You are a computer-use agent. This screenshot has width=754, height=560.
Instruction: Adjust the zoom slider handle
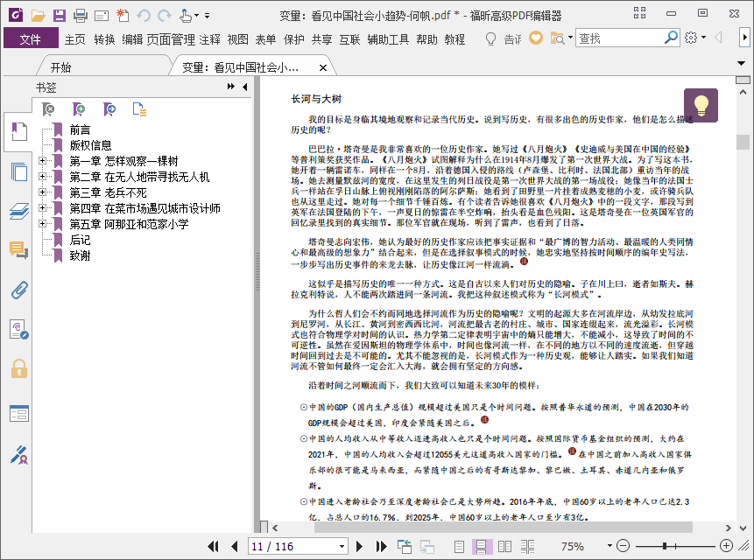(x=665, y=546)
